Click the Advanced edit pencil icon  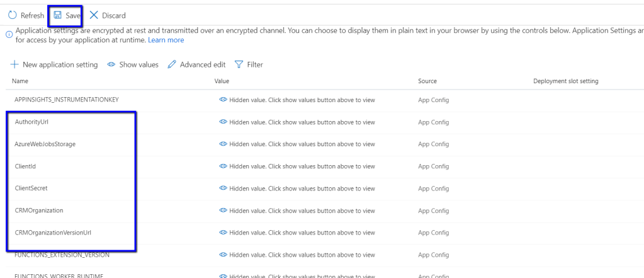pos(172,64)
